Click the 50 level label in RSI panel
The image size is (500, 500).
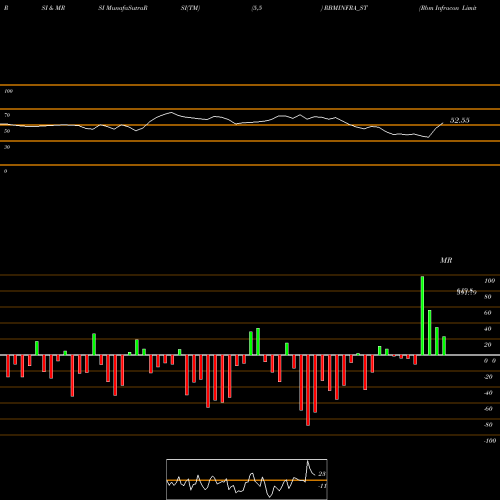7,131
